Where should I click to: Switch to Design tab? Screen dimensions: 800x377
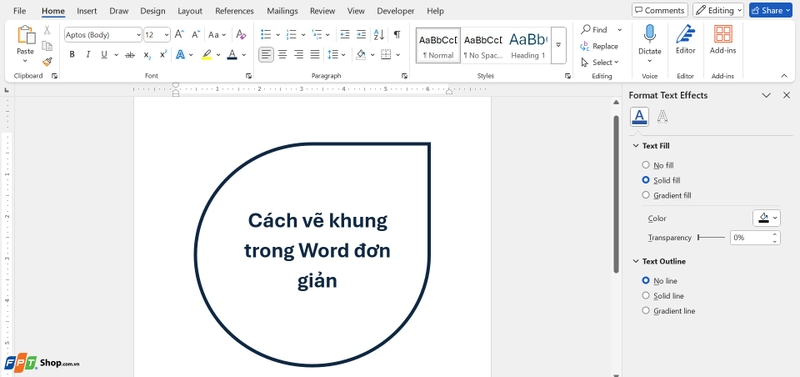(153, 11)
